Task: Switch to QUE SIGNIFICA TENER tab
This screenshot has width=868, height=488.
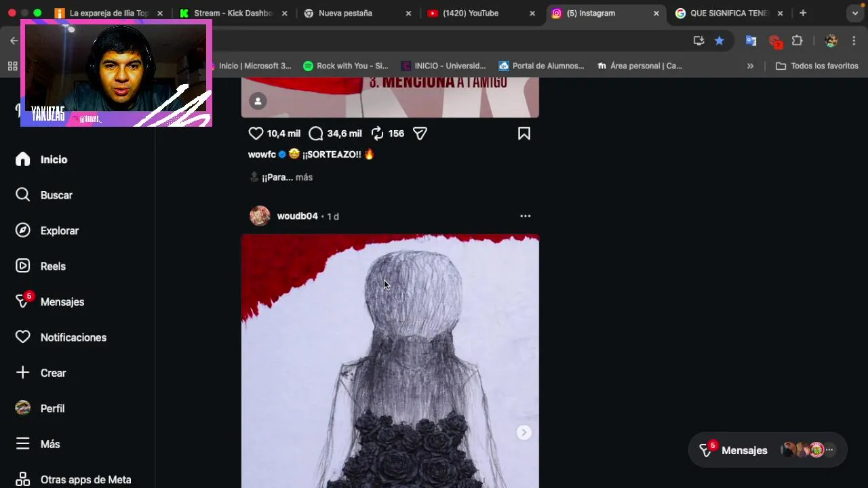Action: tap(729, 13)
